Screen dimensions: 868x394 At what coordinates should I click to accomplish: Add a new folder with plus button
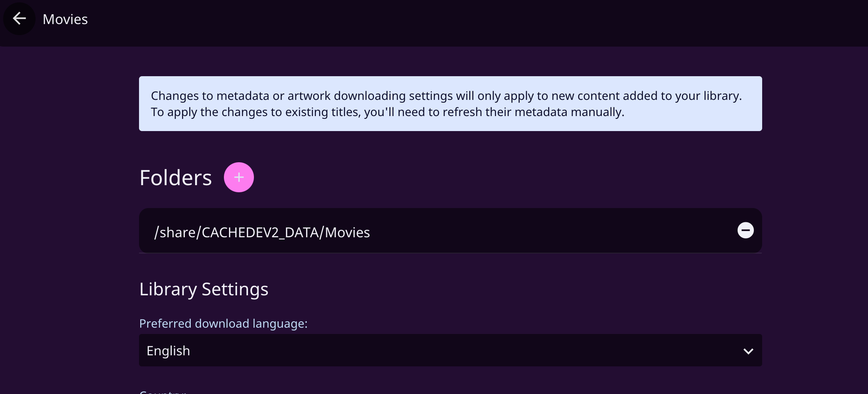tap(239, 177)
